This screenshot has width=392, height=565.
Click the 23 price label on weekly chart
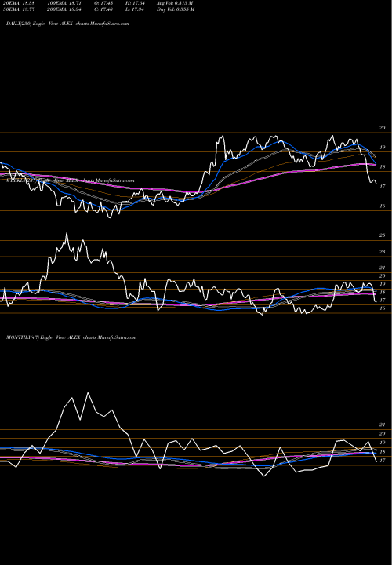point(382,252)
